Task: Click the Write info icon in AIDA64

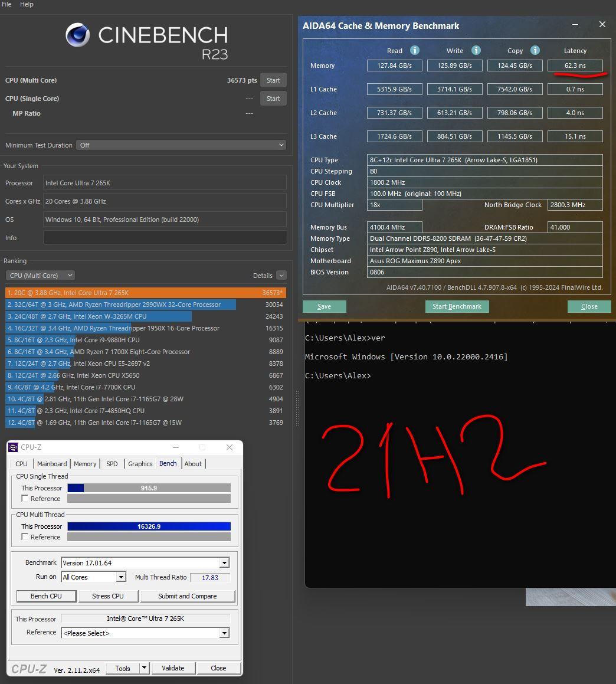Action: coord(476,51)
